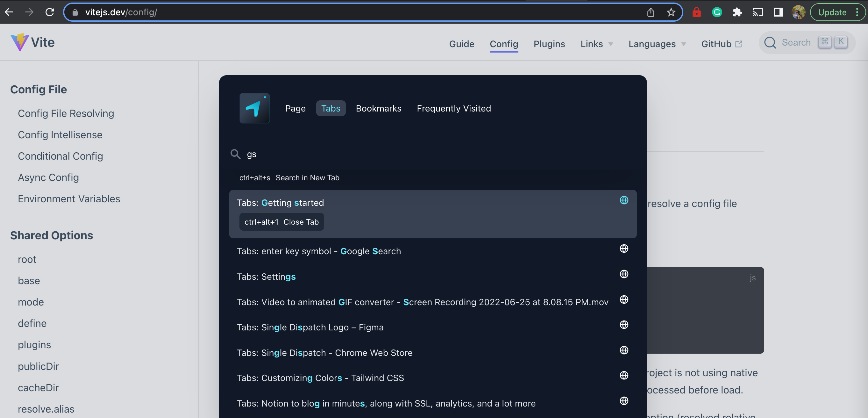The width and height of the screenshot is (868, 418).
Task: Click the share icon in the address bar
Action: (x=651, y=12)
